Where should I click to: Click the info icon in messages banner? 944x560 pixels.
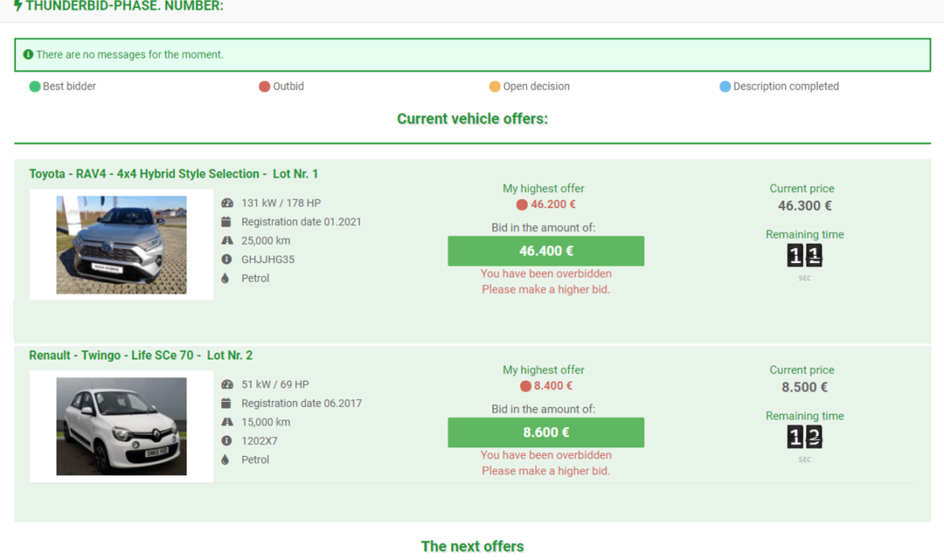coord(27,54)
